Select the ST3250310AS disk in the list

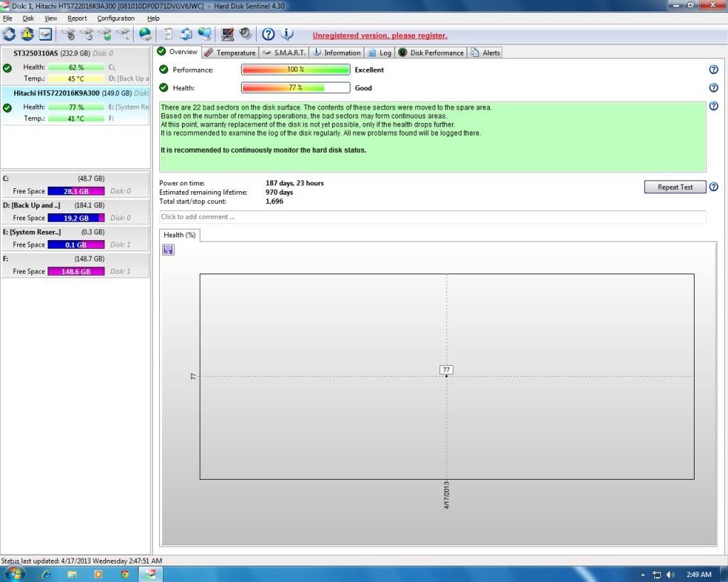pos(75,66)
